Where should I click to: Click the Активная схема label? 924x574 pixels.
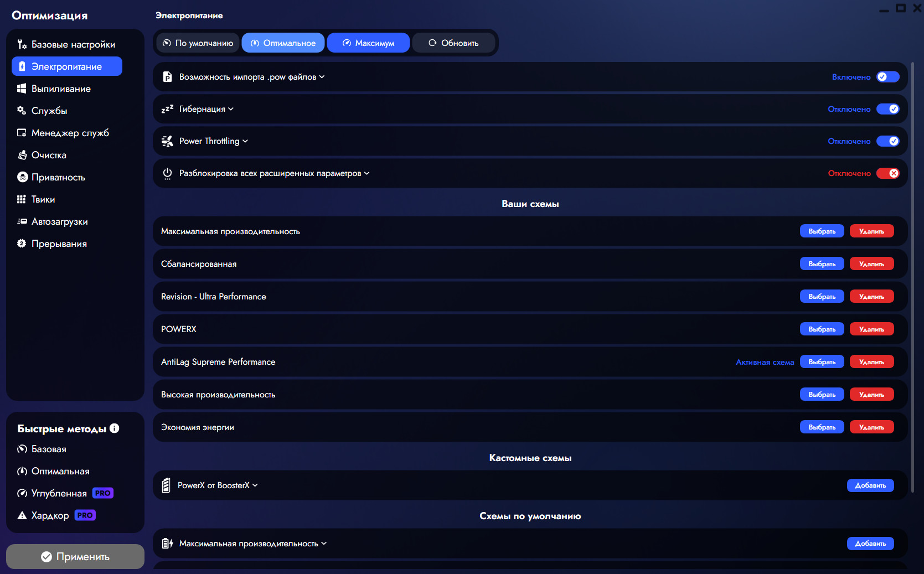click(x=765, y=362)
